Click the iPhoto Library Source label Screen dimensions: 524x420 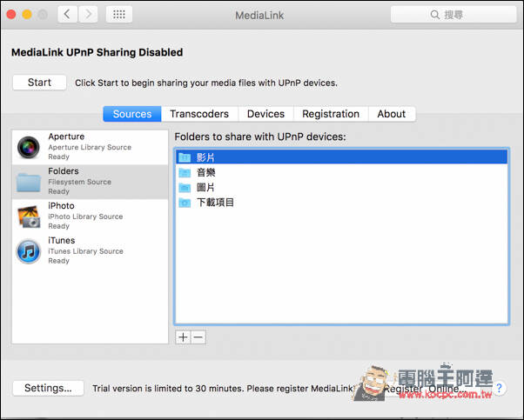click(85, 217)
